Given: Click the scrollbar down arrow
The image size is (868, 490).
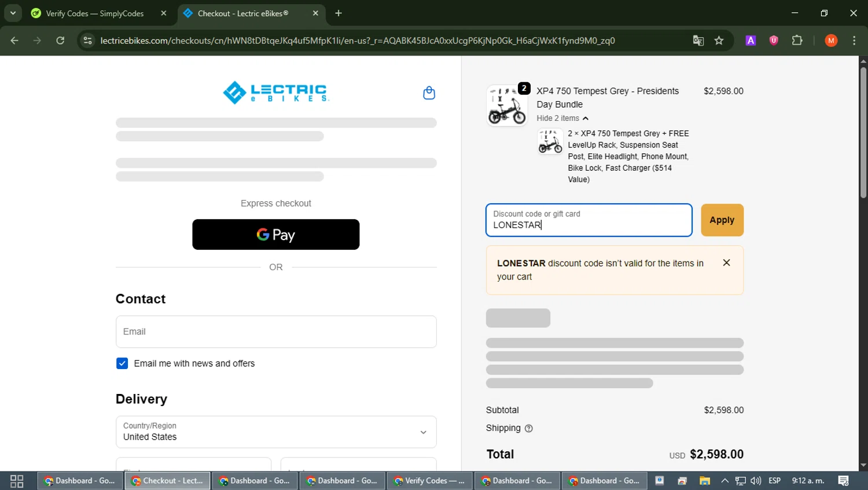Looking at the screenshot, I should pyautogui.click(x=863, y=465).
